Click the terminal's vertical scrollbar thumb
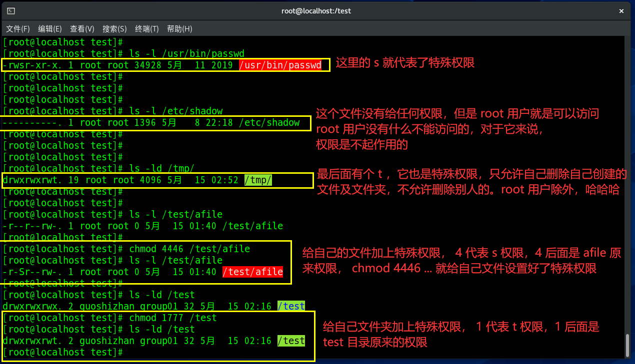This screenshot has width=635, height=364. (x=627, y=346)
